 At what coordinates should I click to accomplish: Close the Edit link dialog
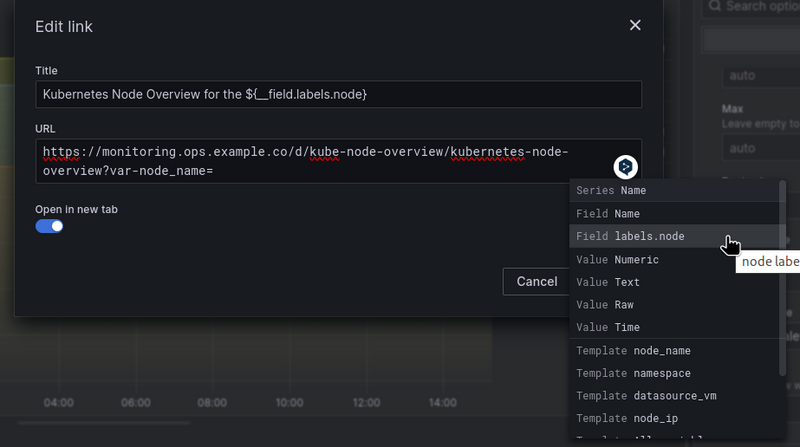(635, 25)
